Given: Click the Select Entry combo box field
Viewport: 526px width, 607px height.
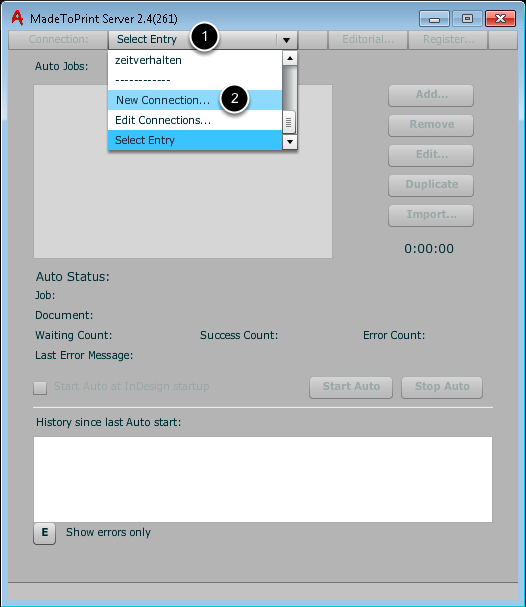Looking at the screenshot, I should (203, 40).
